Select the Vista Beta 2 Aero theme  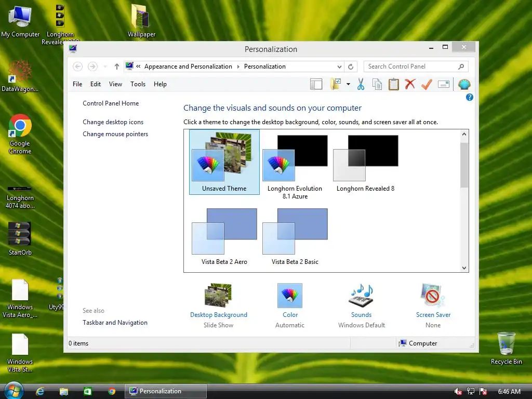224,236
